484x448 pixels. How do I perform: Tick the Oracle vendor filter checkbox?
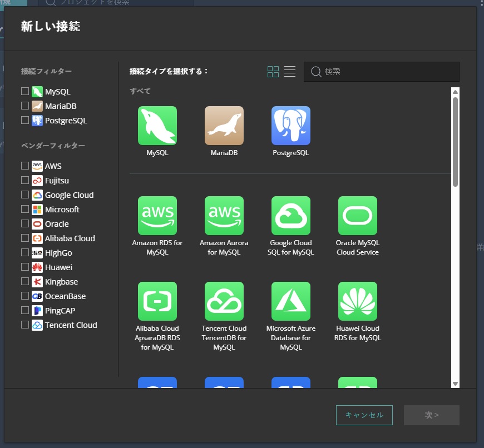point(25,223)
